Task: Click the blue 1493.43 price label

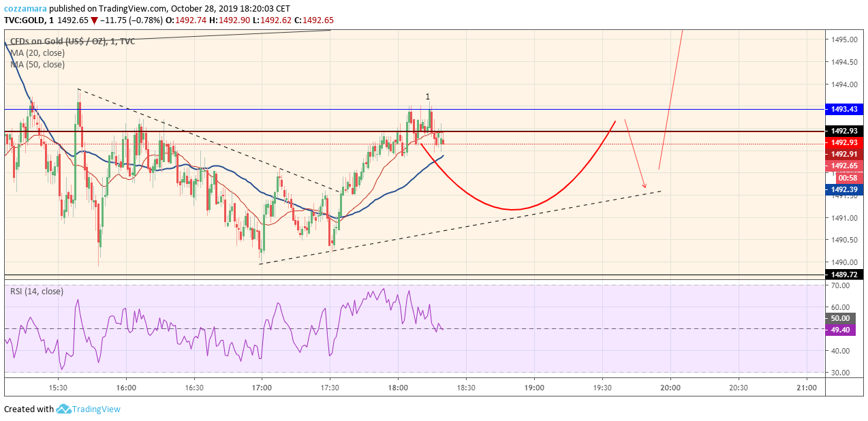Action: click(844, 109)
